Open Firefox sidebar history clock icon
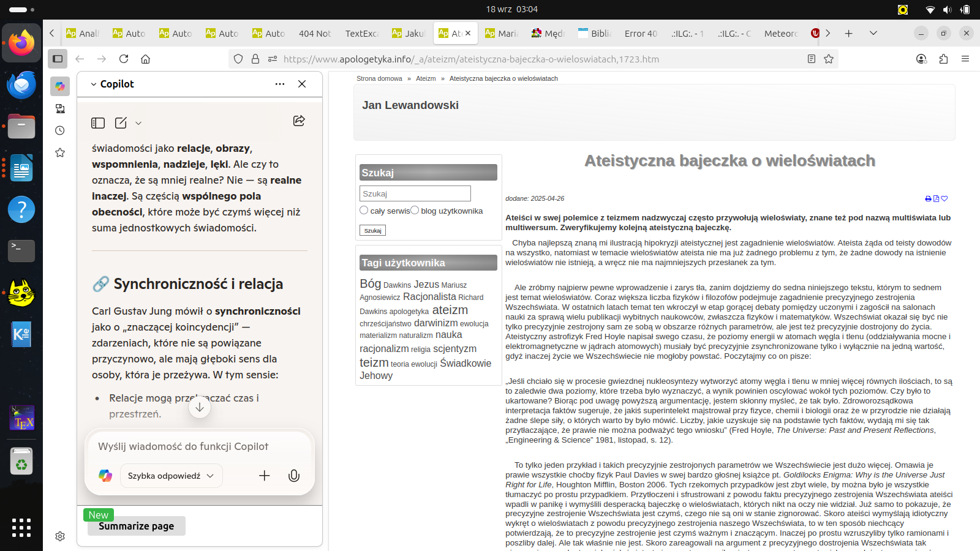Image resolution: width=980 pixels, height=551 pixels. pos(60,130)
